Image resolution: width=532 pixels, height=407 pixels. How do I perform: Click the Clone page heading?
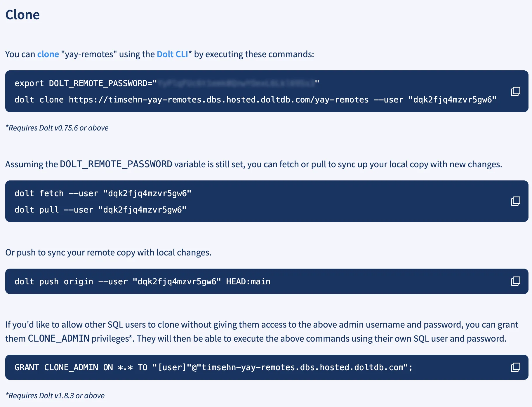pyautogui.click(x=22, y=15)
